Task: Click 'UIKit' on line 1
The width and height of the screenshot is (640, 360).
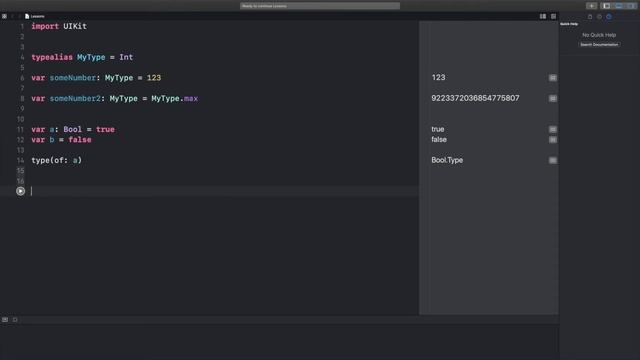Action: coord(75,27)
